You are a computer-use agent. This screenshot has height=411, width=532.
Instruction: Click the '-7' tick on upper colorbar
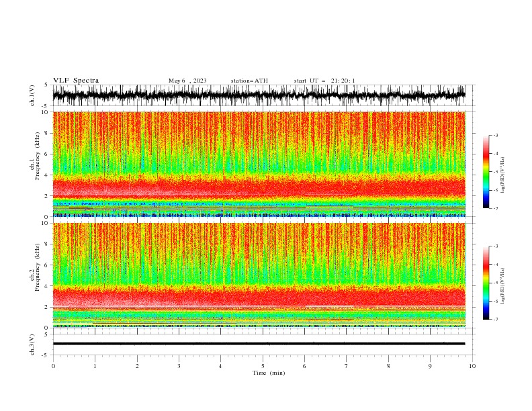coord(495,208)
